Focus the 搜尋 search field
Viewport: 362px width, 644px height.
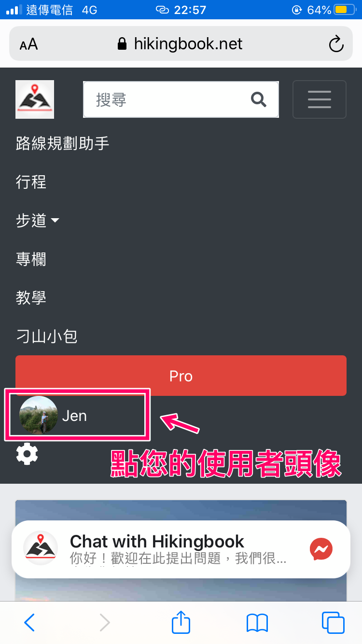(x=167, y=99)
